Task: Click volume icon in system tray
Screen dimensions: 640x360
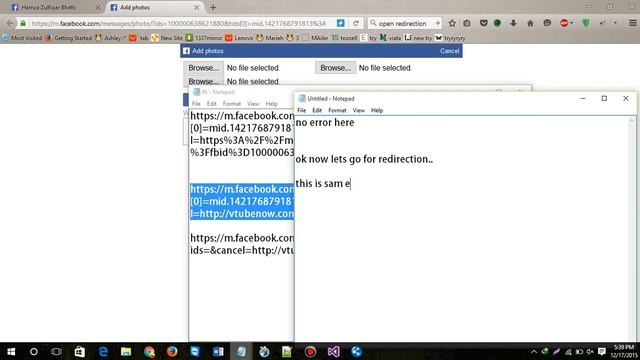Action: (x=590, y=351)
